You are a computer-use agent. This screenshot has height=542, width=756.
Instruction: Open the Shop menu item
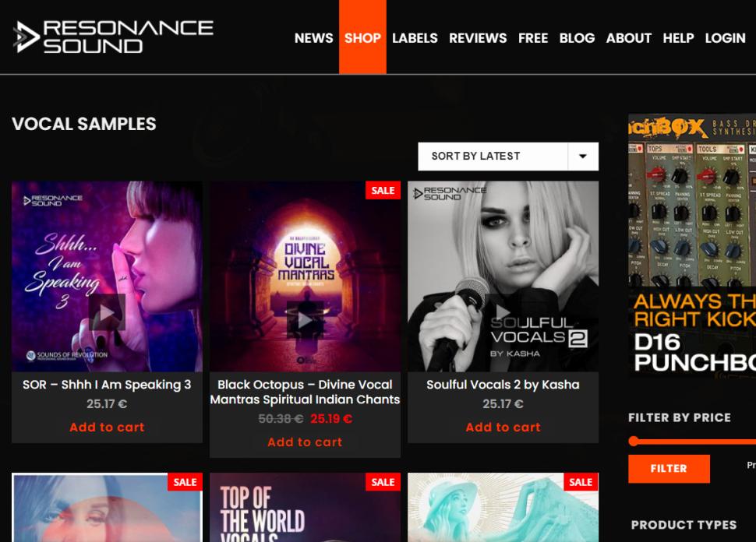[x=362, y=37]
